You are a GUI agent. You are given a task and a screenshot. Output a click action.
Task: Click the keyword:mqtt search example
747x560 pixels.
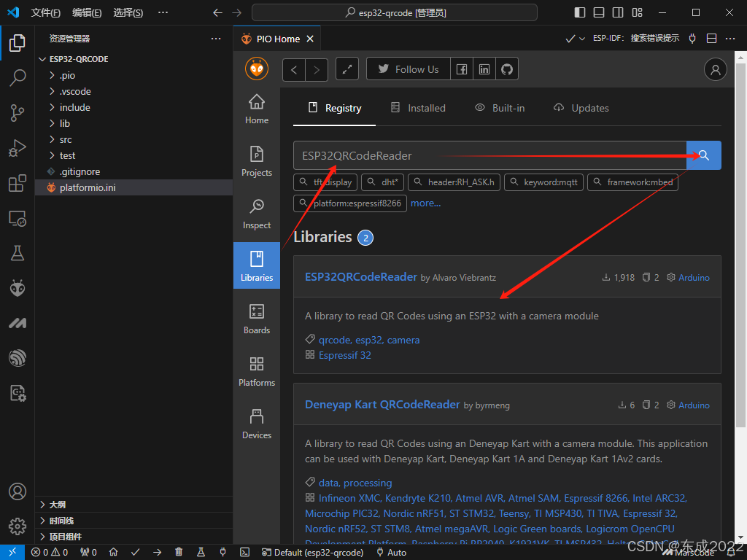543,182
